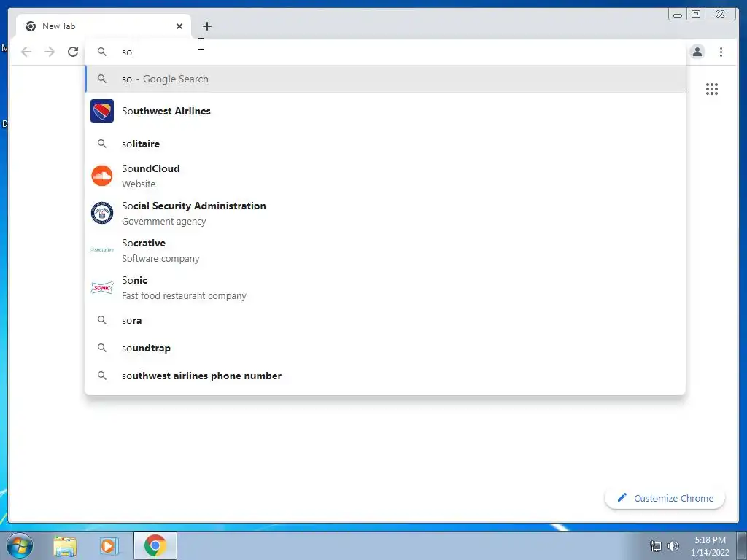The image size is (747, 560).
Task: Open the Google apps grid
Action: pos(712,89)
